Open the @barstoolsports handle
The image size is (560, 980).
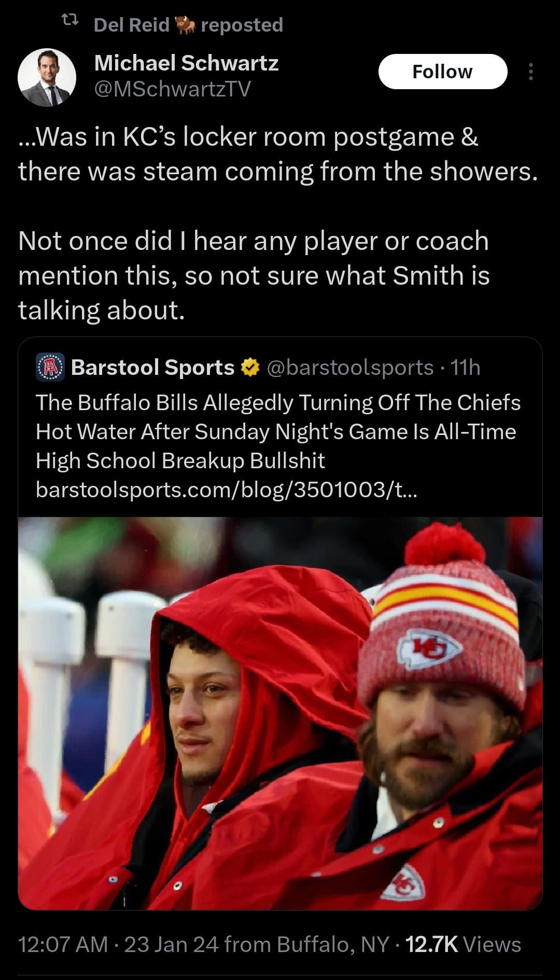coord(350,367)
